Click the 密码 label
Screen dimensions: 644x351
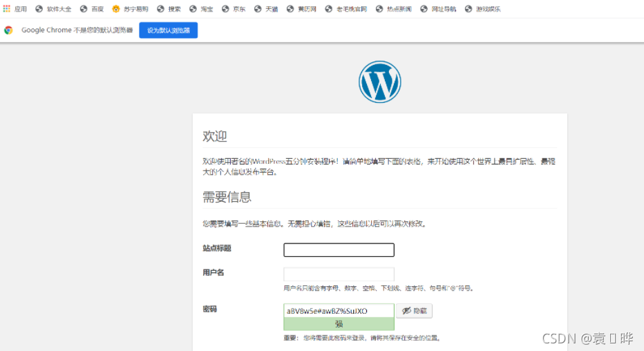click(209, 309)
